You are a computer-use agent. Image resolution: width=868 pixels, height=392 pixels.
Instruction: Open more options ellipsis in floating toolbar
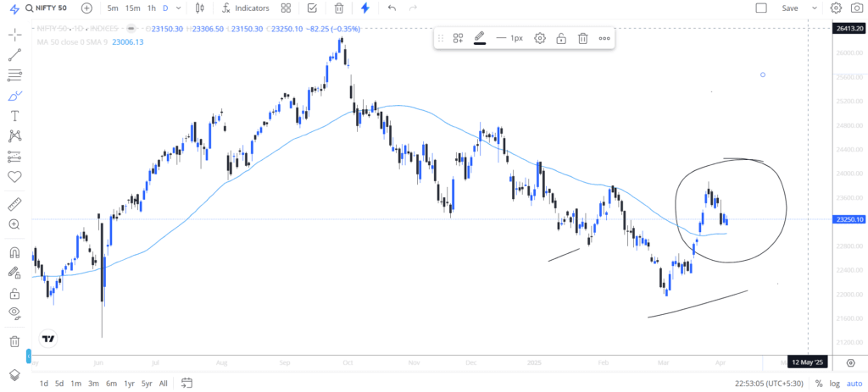coord(604,38)
